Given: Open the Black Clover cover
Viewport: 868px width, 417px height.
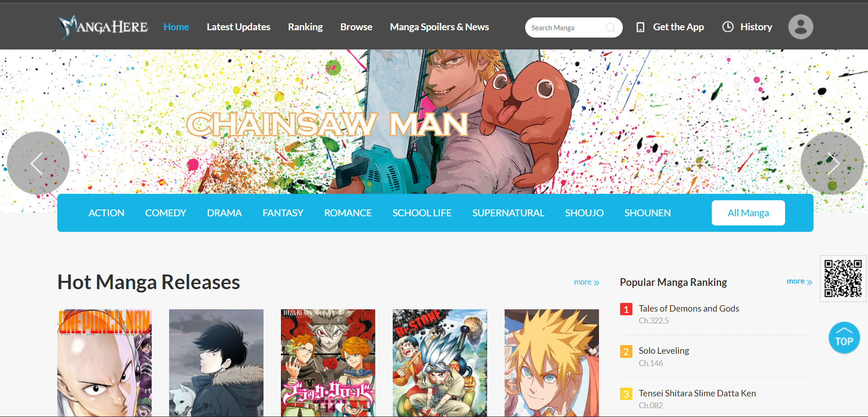Looking at the screenshot, I should [328, 363].
